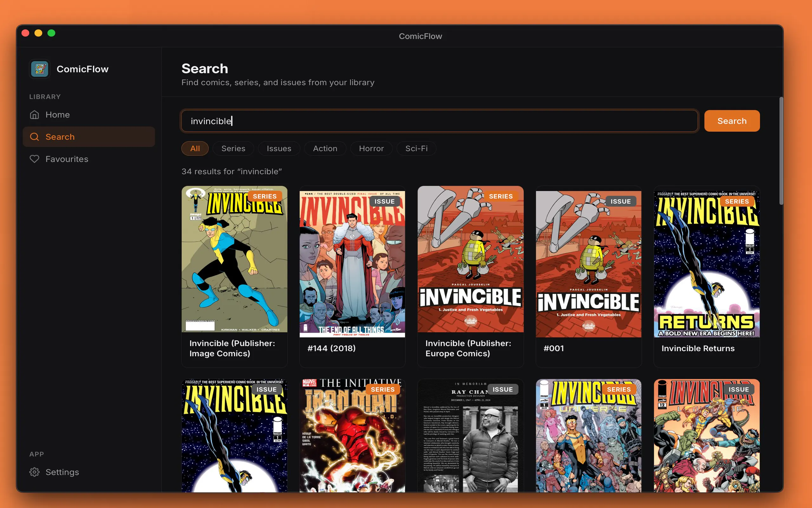812x508 pixels.
Task: Open the Invincible Universe series cover
Action: pos(588,436)
